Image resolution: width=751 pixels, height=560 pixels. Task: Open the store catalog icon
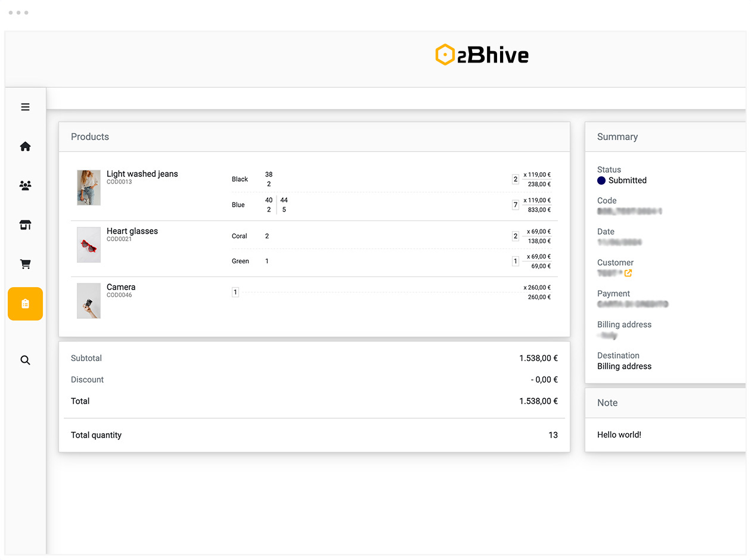tap(25, 225)
